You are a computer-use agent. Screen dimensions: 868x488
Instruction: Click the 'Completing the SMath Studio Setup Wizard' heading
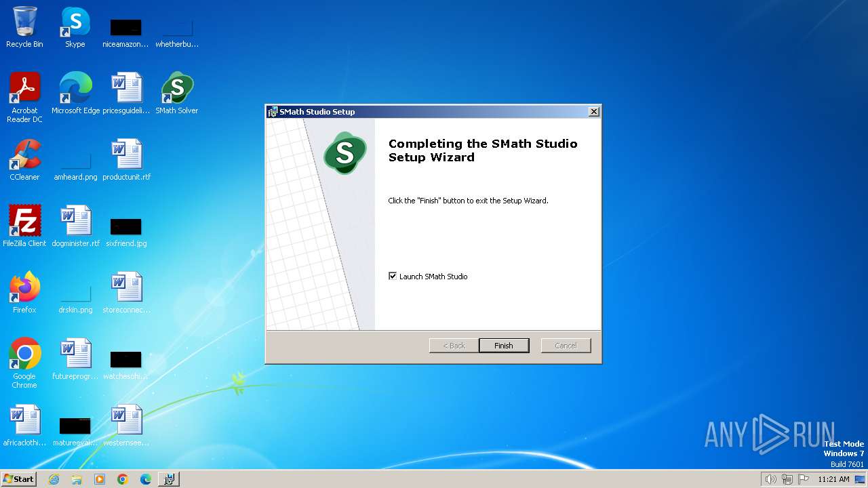pos(483,150)
